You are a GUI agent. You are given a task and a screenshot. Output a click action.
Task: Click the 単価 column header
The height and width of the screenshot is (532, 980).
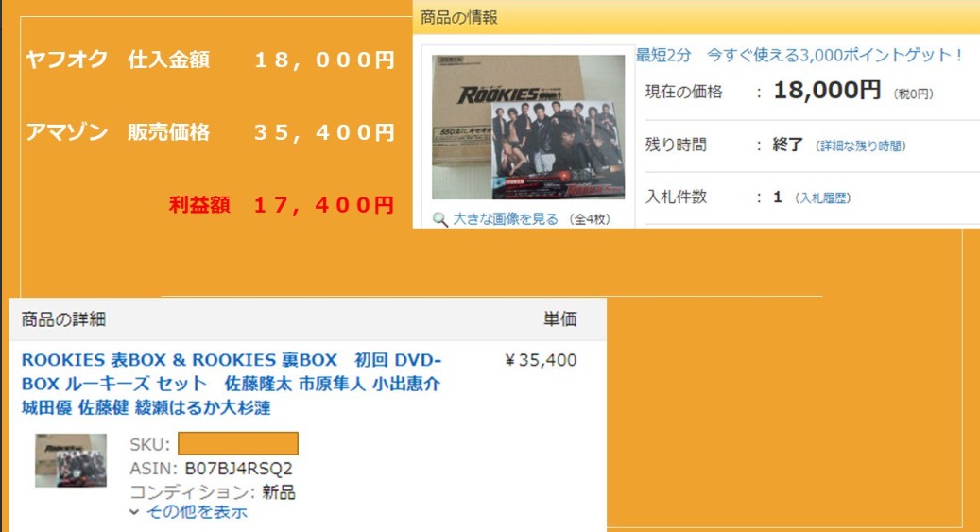tap(560, 319)
